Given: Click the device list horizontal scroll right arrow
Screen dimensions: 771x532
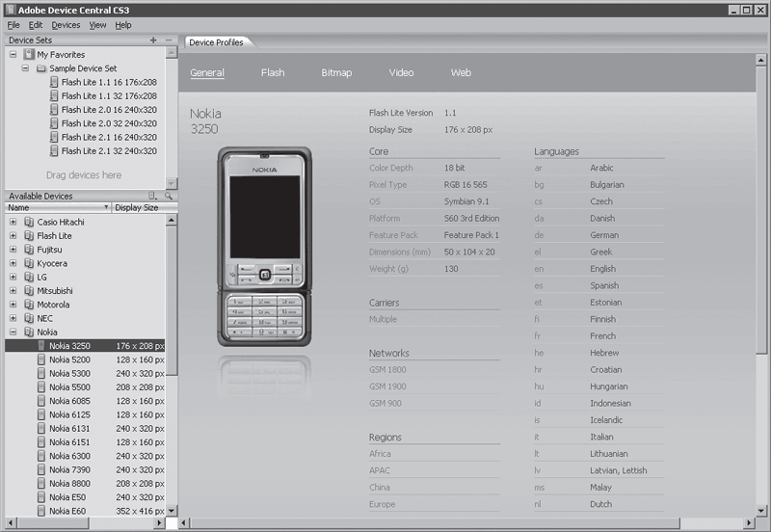Looking at the screenshot, I should pos(159,522).
